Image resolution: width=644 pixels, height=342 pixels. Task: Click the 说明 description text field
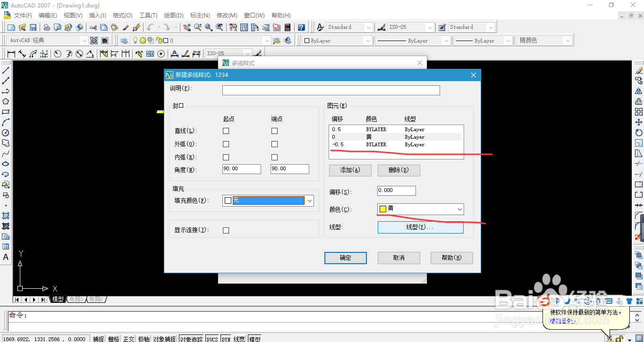(x=331, y=90)
